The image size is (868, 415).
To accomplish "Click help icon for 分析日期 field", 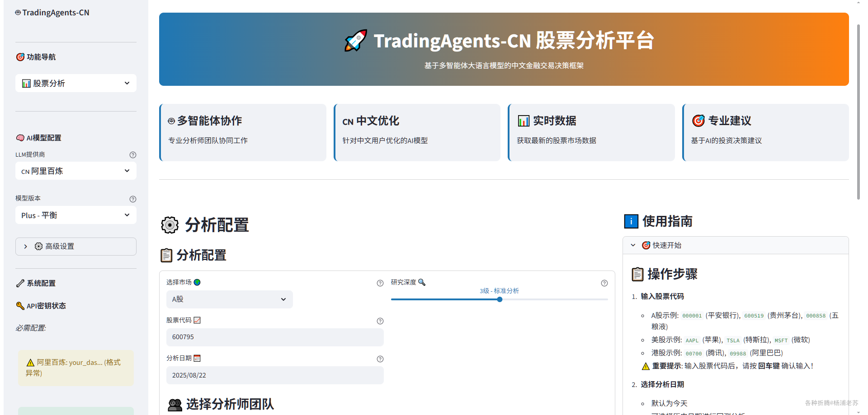I will pyautogui.click(x=380, y=359).
